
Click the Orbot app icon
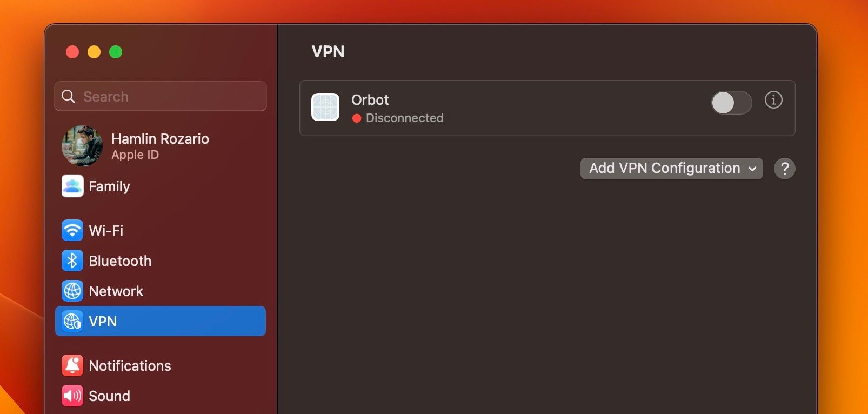pos(325,107)
